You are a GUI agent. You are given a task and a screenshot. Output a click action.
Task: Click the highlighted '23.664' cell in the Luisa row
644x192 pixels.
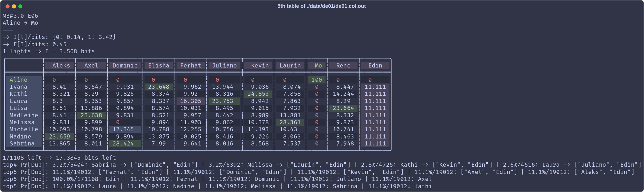(343, 108)
